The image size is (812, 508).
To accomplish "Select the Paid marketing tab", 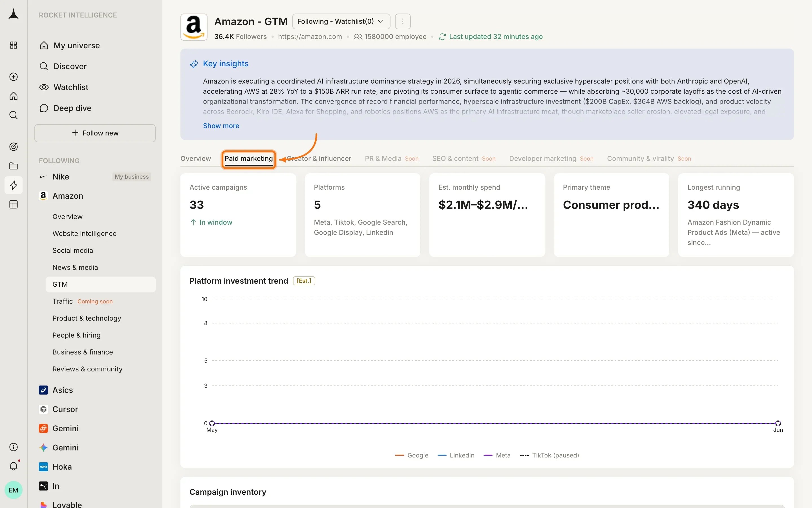I will tap(249, 159).
